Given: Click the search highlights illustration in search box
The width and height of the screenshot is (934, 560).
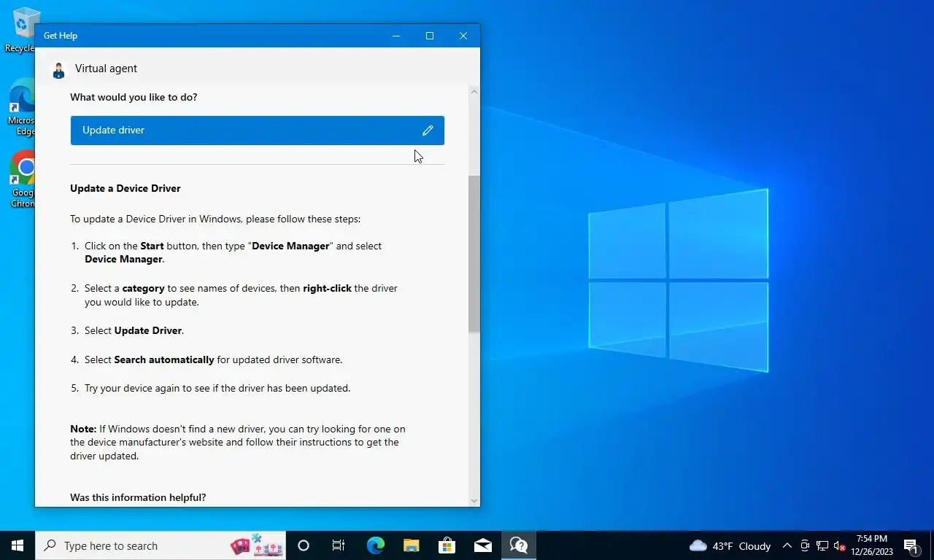Looking at the screenshot, I should [x=257, y=545].
